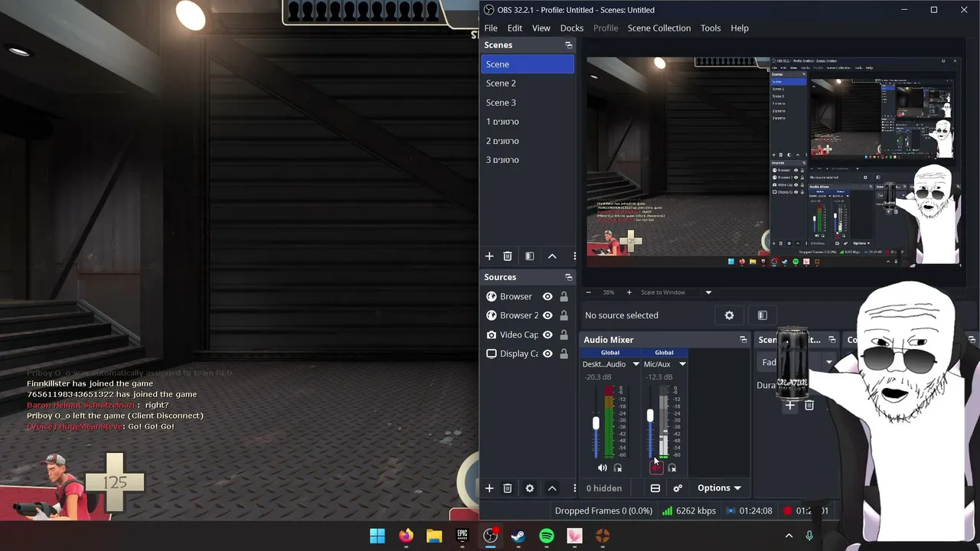The height and width of the screenshot is (551, 980).
Task: Zoom out the preview with the minus icon
Action: point(589,292)
